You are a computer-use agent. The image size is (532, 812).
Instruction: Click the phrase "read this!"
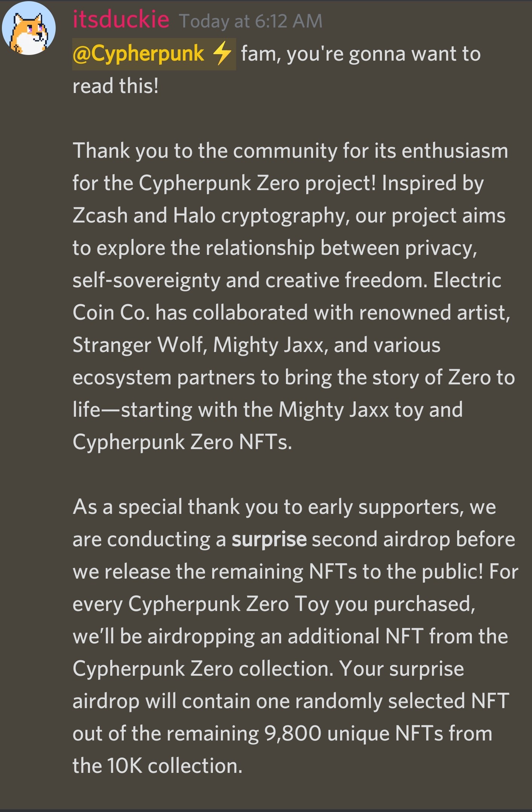point(116,86)
